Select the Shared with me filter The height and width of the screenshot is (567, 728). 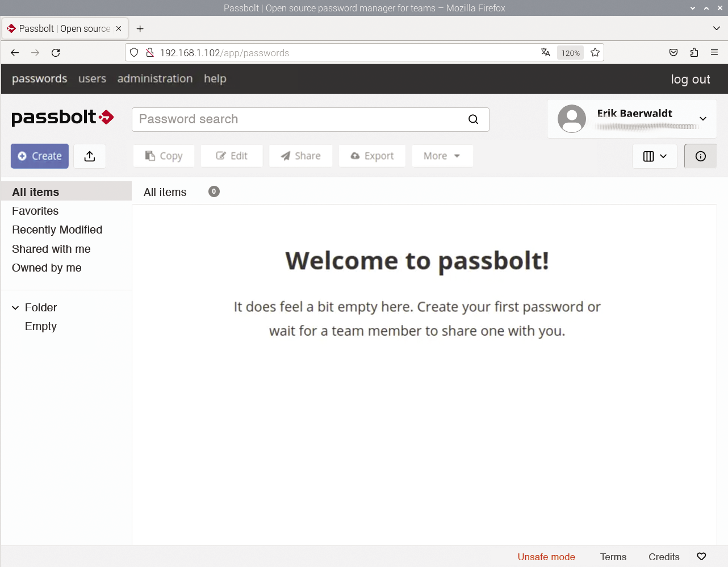pos(51,249)
